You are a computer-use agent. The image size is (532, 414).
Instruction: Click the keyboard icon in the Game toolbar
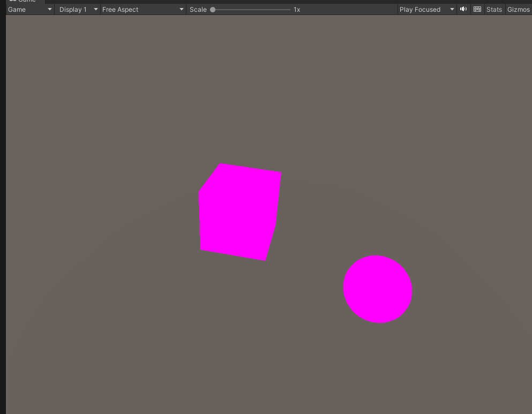point(477,9)
